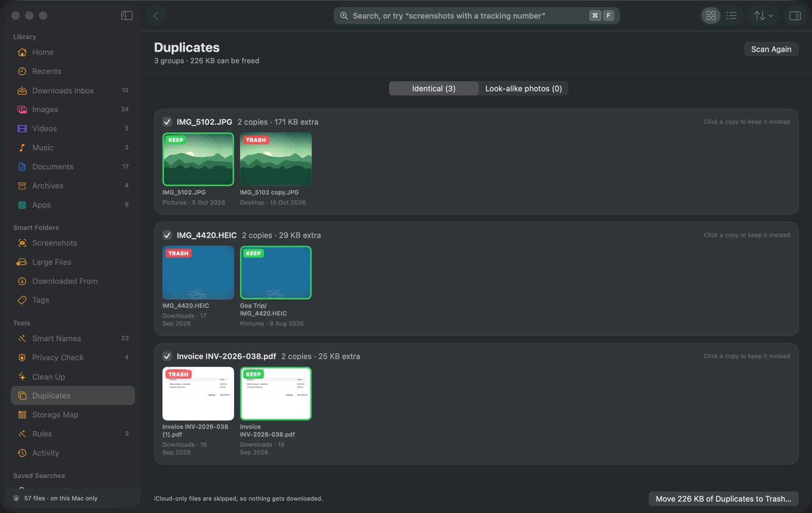Click the Scan Again button

(x=771, y=49)
